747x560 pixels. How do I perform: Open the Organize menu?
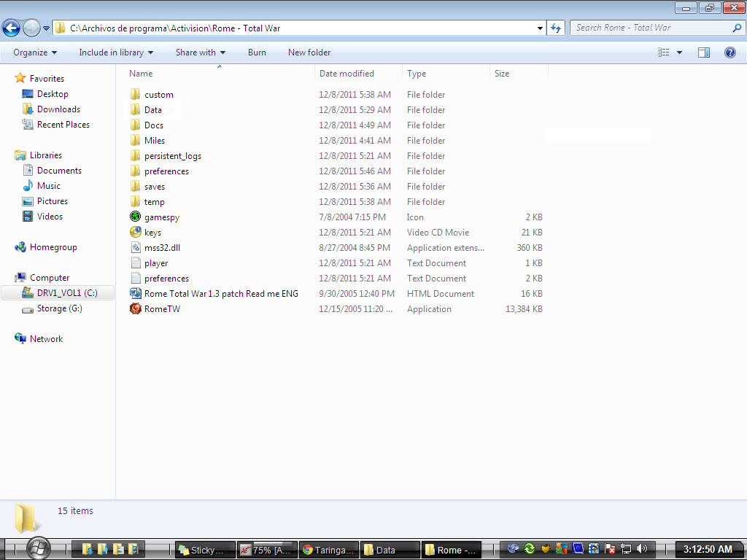[x=35, y=52]
